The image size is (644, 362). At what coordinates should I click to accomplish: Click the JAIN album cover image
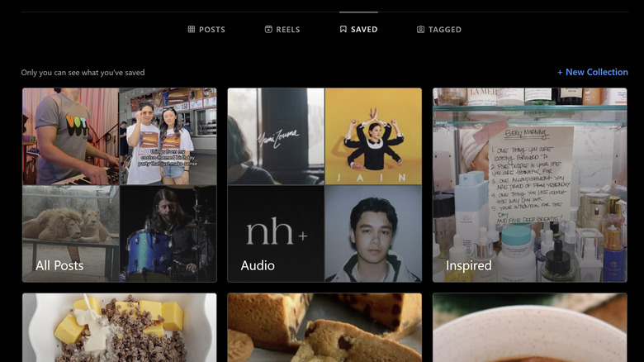click(x=373, y=136)
